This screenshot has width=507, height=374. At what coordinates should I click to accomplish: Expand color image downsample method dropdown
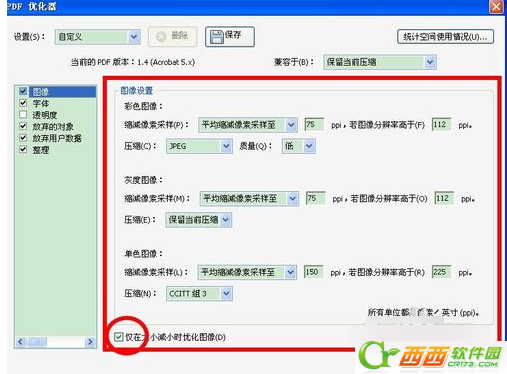[247, 125]
